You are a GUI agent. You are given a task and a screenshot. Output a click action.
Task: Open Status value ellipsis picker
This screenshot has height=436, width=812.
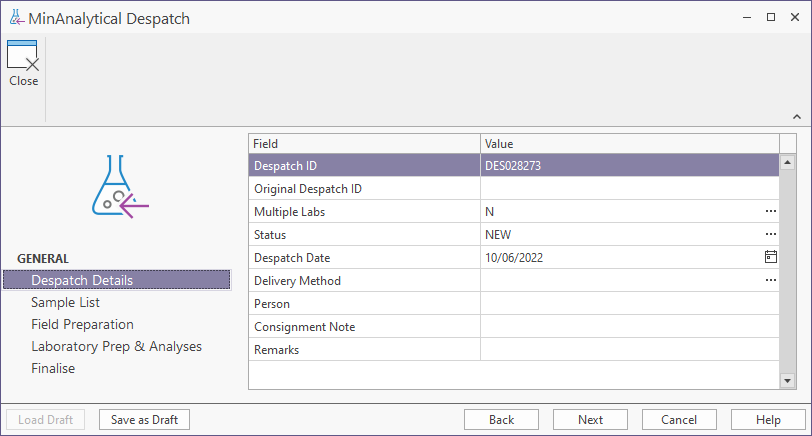tap(770, 234)
